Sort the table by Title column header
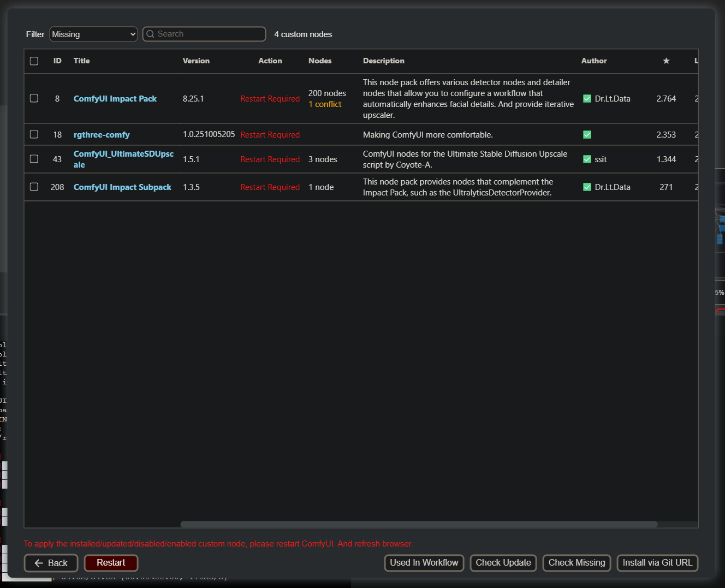Viewport: 725px width, 588px height. [x=81, y=61]
